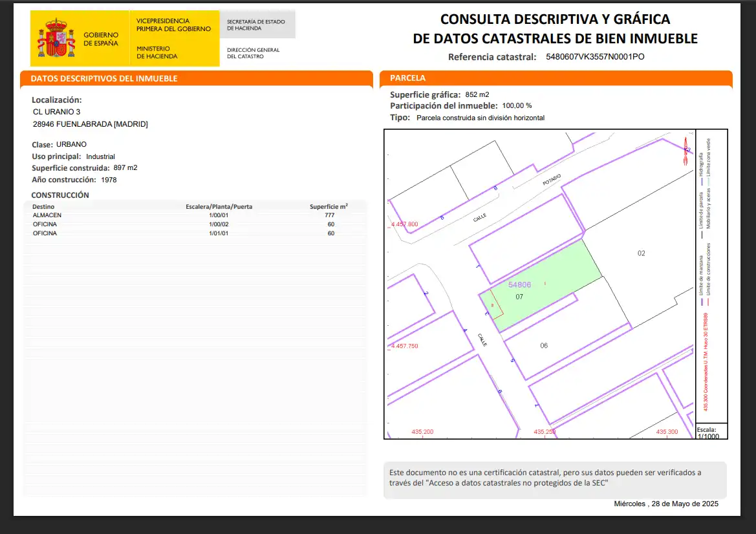Click the MINISTERIO DE HACIENDA text
The height and width of the screenshot is (534, 756).
coord(157,52)
